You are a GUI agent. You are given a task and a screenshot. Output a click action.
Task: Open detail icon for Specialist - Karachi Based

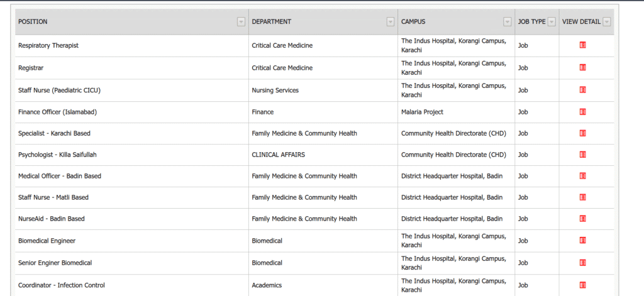coord(582,133)
